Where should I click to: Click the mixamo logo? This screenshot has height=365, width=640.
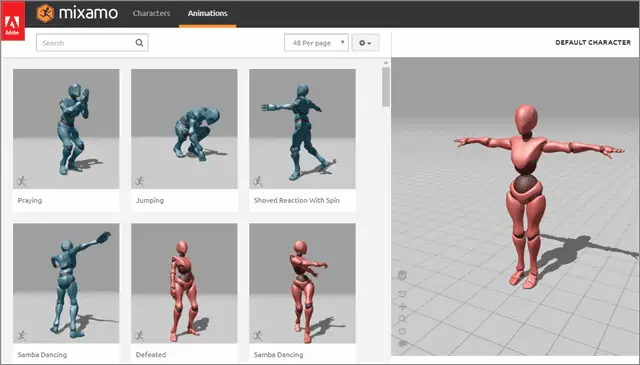tap(77, 13)
